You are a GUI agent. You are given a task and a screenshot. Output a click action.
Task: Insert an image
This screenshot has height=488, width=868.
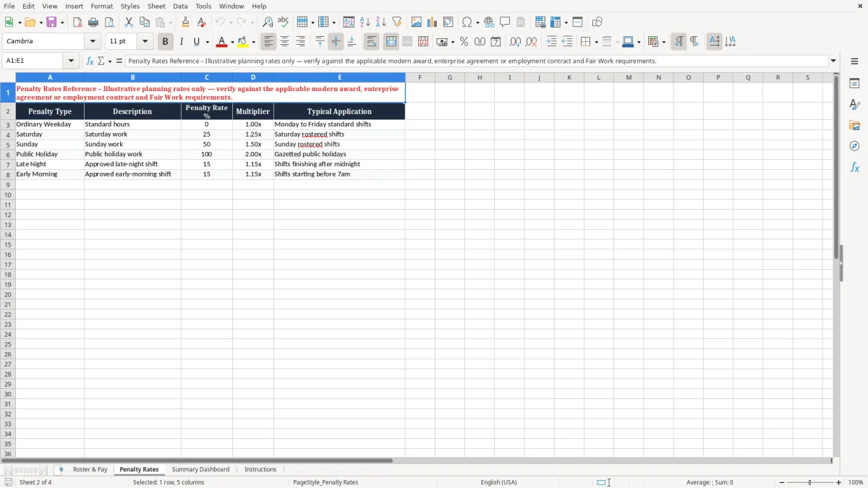(x=417, y=22)
